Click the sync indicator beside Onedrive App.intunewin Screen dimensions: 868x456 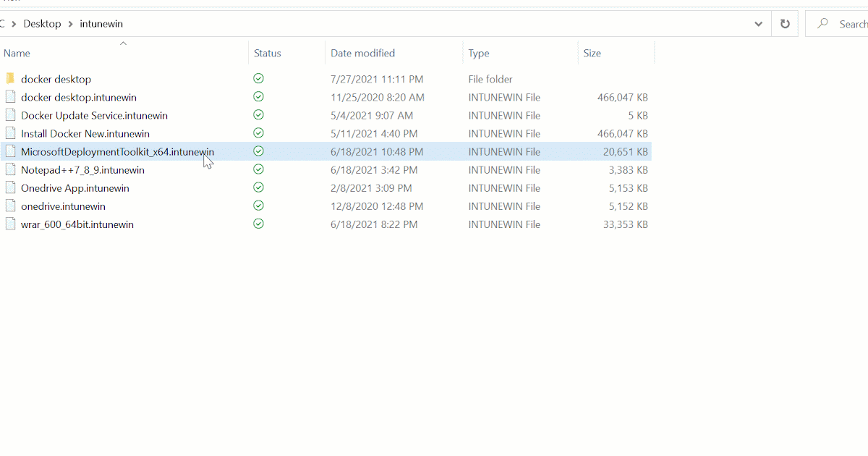tap(258, 187)
